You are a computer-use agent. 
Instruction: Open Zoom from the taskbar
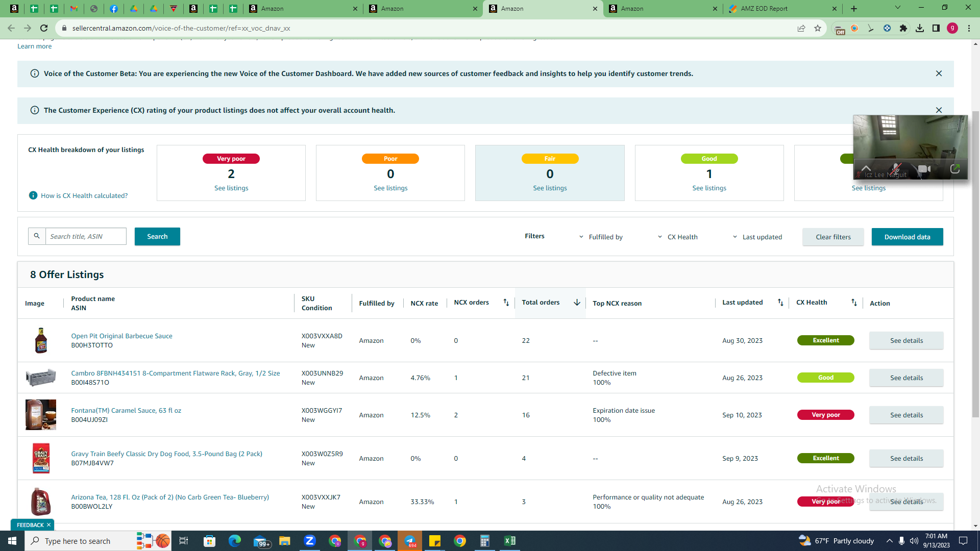coord(310,541)
